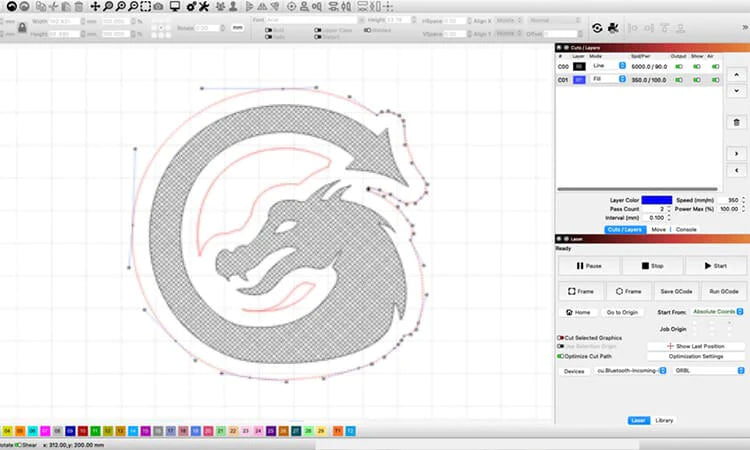Click Speed (mm/m) stepper arrows
The height and width of the screenshot is (450, 750).
(x=743, y=200)
